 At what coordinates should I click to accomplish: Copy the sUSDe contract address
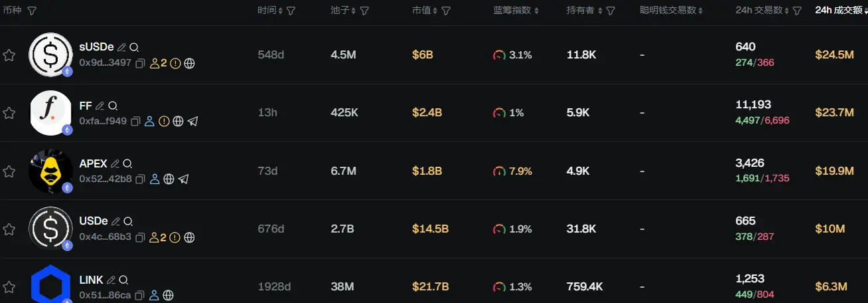pos(140,64)
